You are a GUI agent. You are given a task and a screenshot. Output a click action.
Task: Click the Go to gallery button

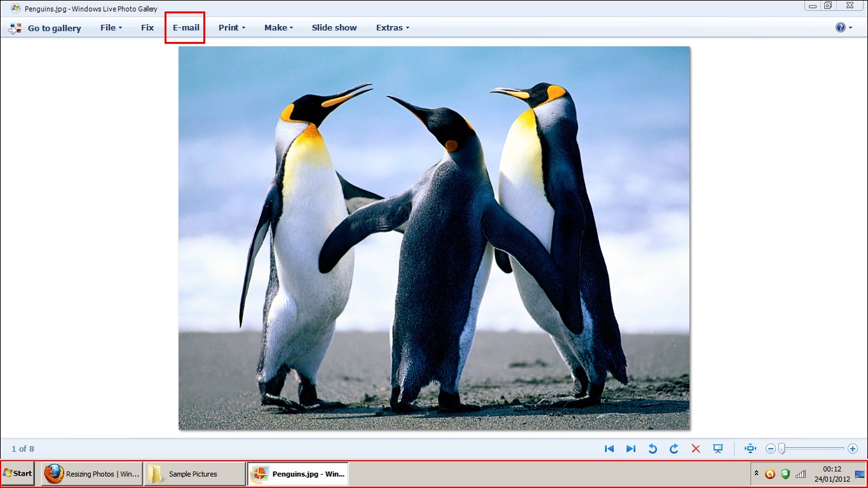coord(45,28)
